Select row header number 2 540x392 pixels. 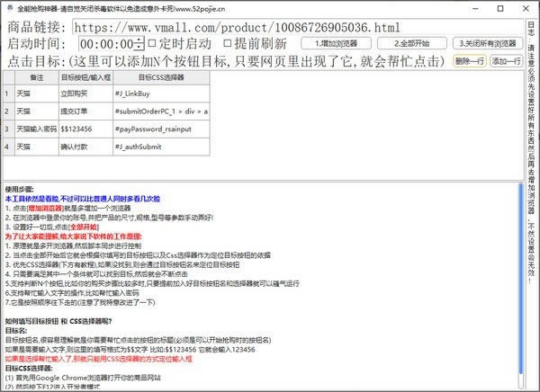point(9,111)
